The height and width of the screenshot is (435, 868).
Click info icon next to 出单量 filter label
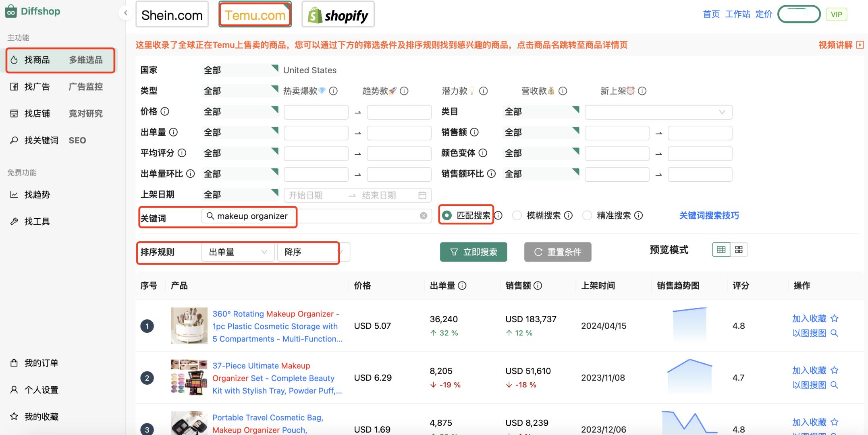(173, 132)
